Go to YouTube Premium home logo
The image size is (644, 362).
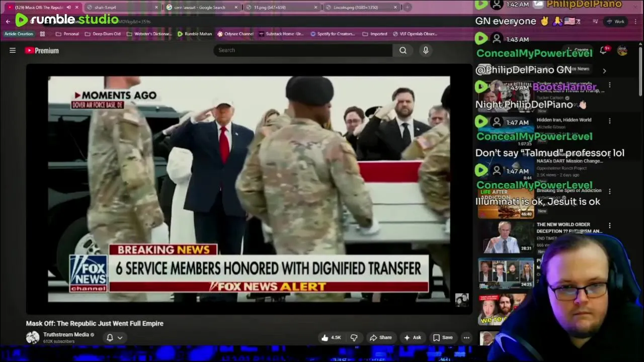[42, 50]
